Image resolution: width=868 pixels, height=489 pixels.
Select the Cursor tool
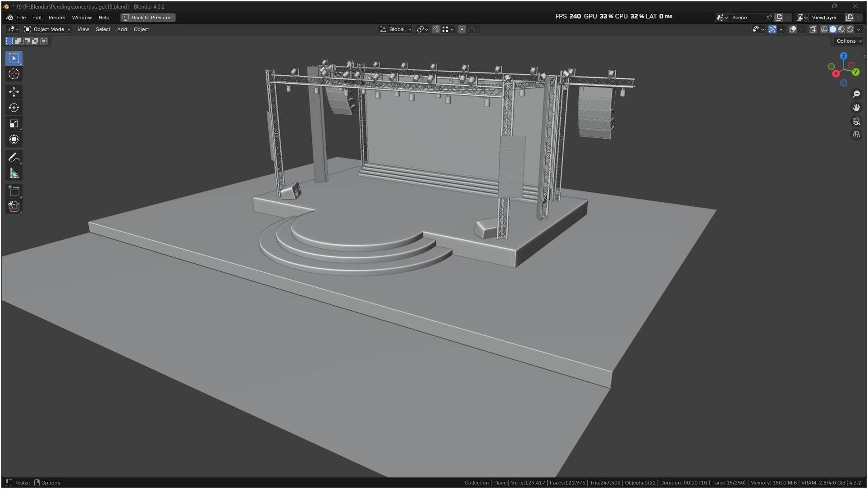[x=14, y=74]
